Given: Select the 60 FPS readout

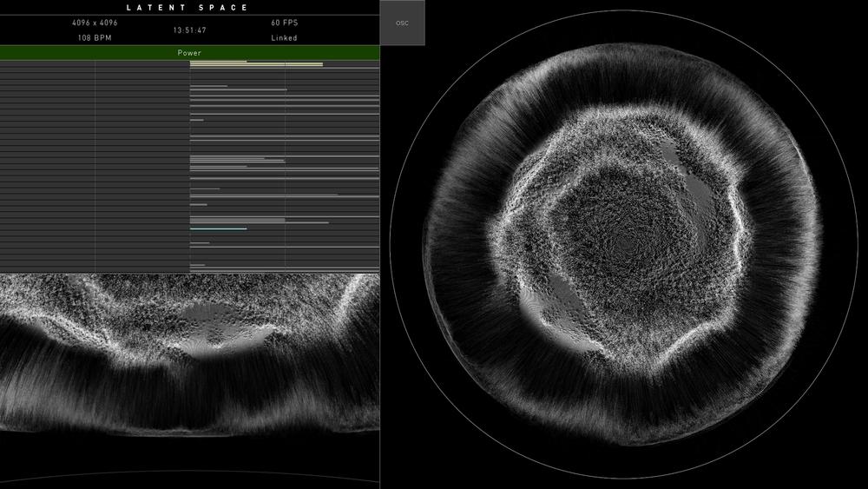Looking at the screenshot, I should tap(284, 23).
